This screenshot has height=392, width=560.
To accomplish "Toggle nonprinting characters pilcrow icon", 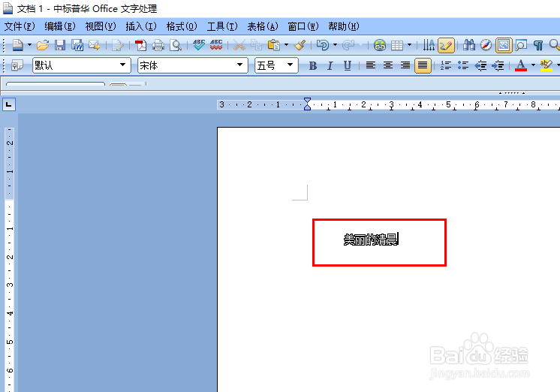I will coord(538,45).
